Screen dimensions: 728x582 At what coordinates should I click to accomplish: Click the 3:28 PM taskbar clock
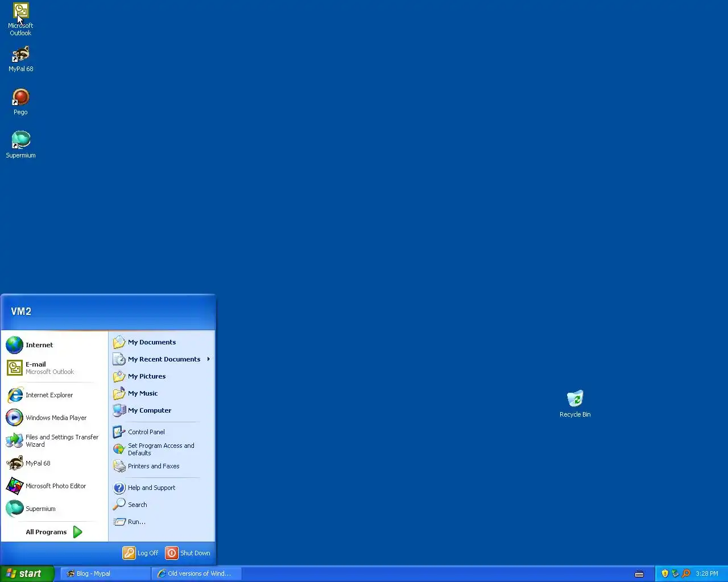coord(707,573)
